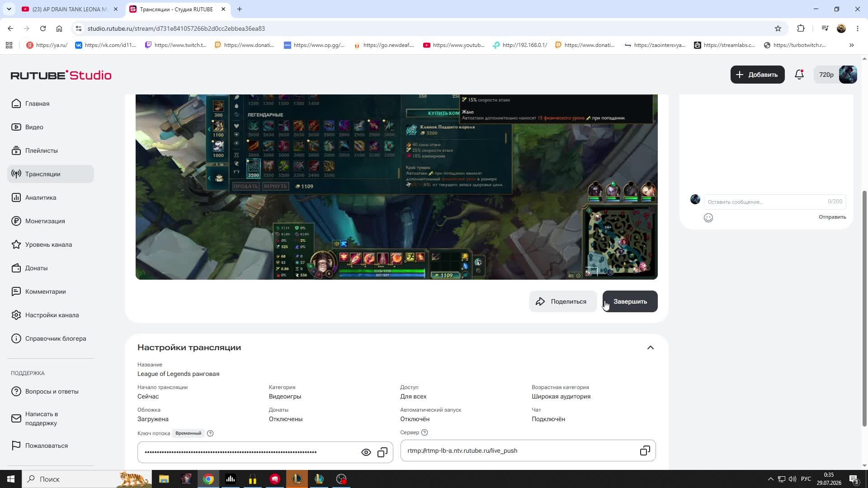Open the bookmarks apps grid

pos(9,45)
